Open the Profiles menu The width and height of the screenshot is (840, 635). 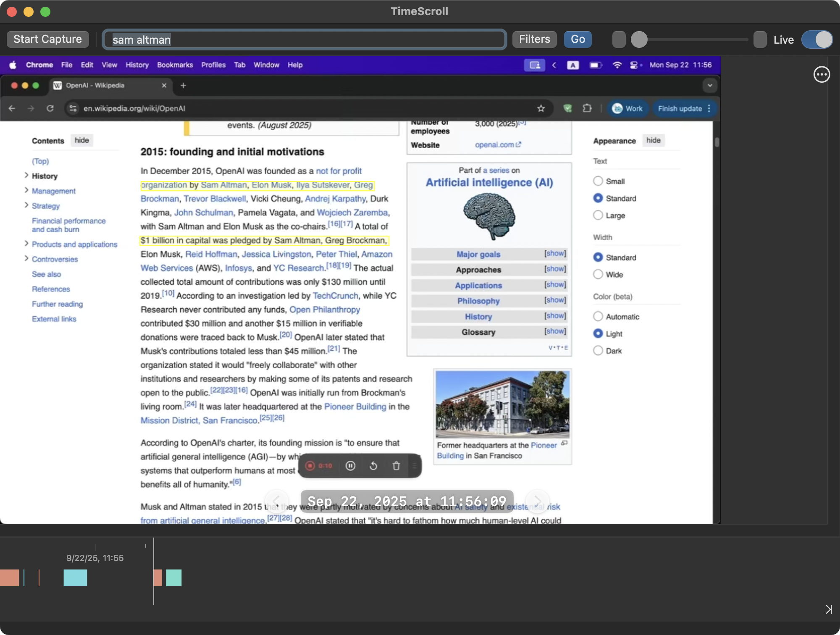pyautogui.click(x=213, y=65)
